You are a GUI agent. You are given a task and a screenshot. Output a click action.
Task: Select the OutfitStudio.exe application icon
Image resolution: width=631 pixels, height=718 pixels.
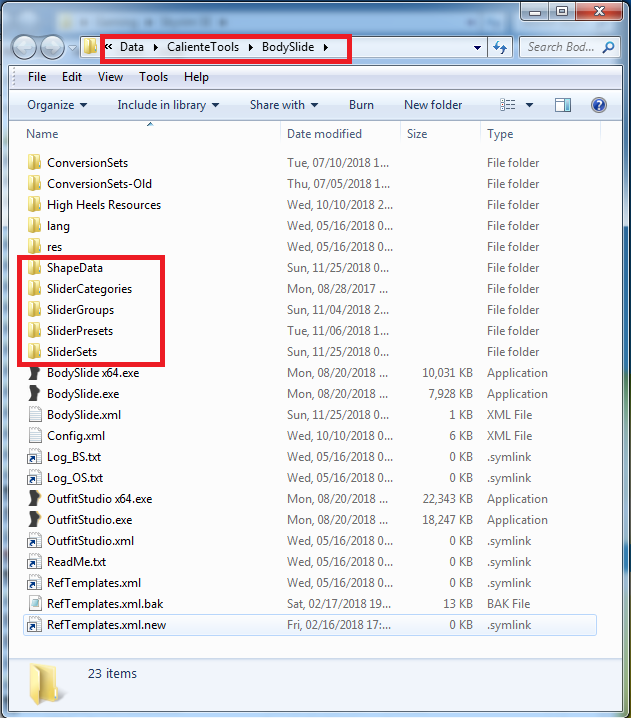tap(34, 520)
